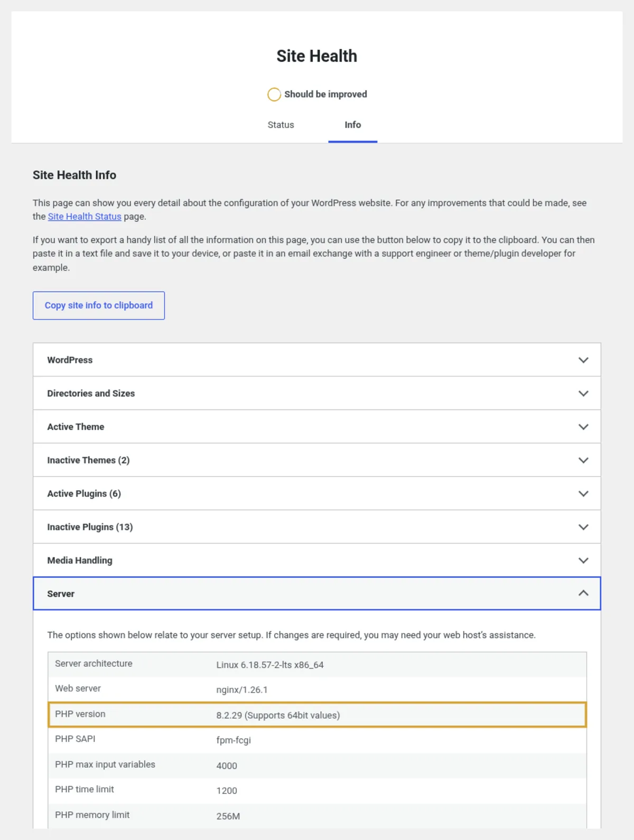The width and height of the screenshot is (634, 840).
Task: Expand the Active Theme section
Action: click(x=317, y=426)
